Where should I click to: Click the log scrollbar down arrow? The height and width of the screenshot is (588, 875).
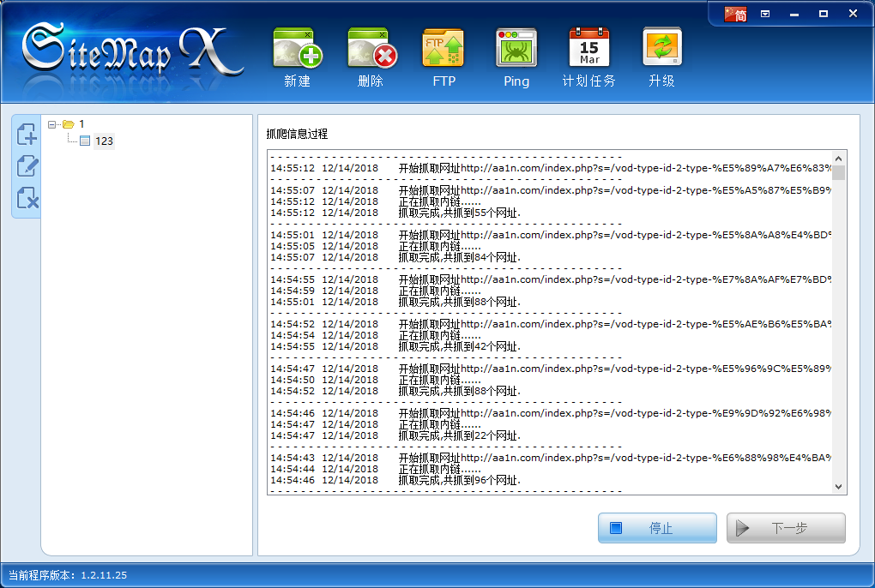(838, 487)
